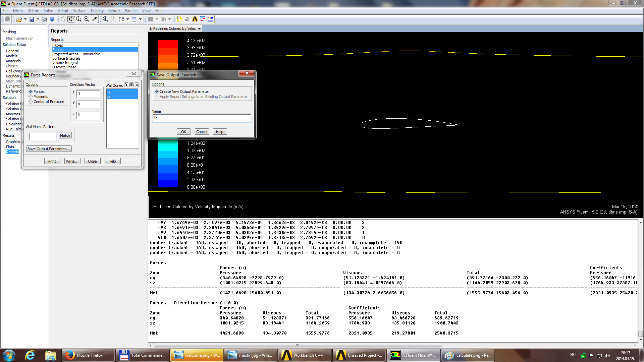This screenshot has width=644, height=362.
Task: Open the Mesh menu
Action: 18,11
